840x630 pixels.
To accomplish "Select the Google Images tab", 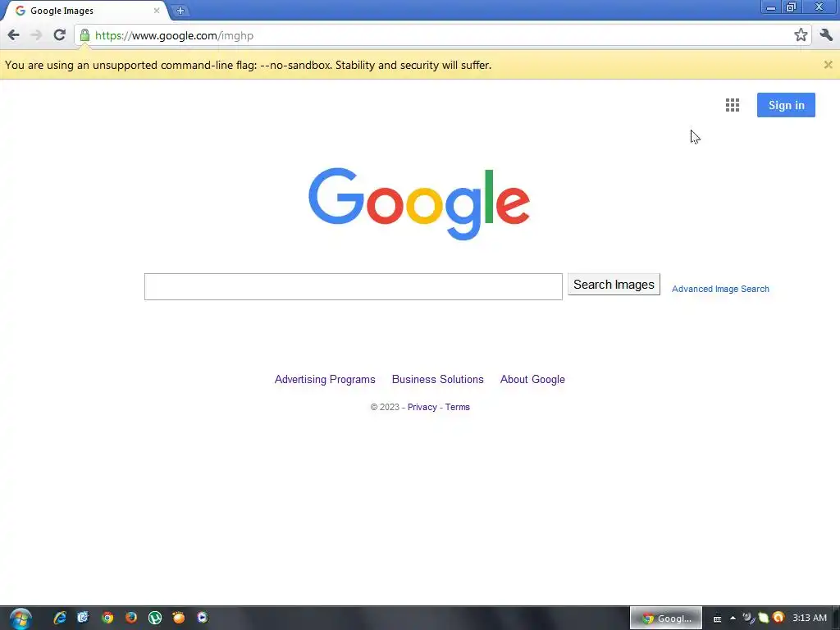I will pyautogui.click(x=85, y=10).
